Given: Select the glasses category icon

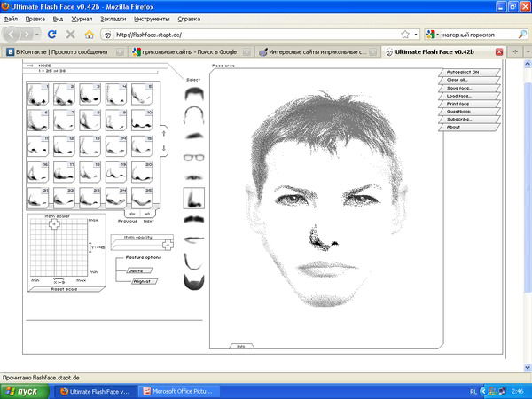Looking at the screenshot, I should [x=194, y=159].
